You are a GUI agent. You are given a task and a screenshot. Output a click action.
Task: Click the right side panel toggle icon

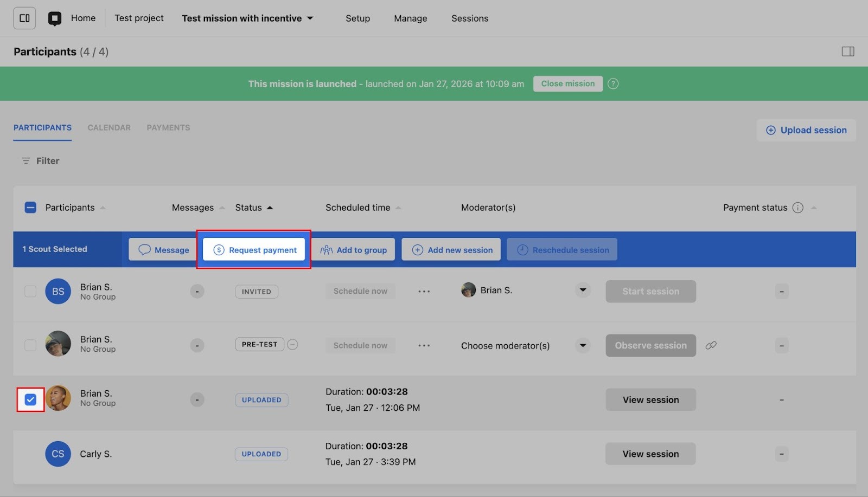tap(847, 51)
